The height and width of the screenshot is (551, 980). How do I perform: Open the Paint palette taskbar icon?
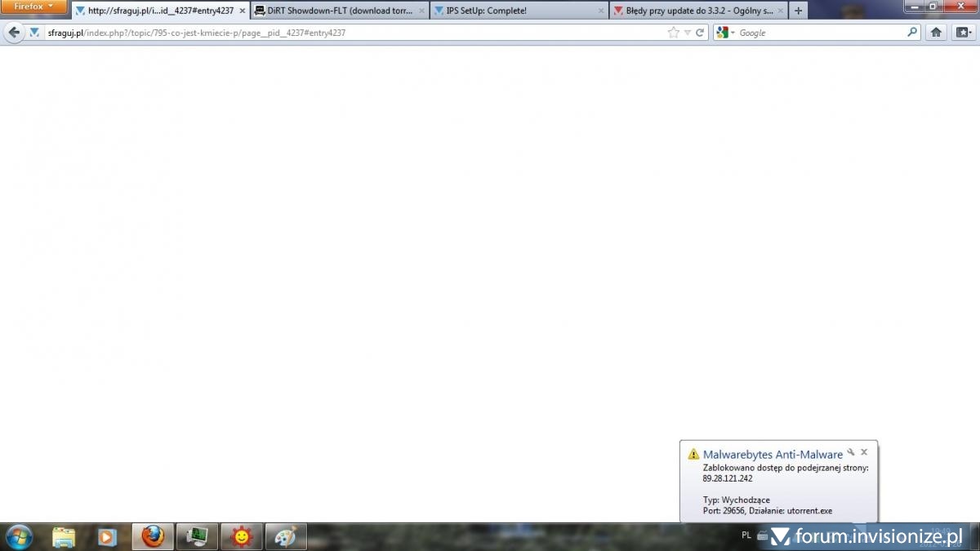click(x=286, y=536)
